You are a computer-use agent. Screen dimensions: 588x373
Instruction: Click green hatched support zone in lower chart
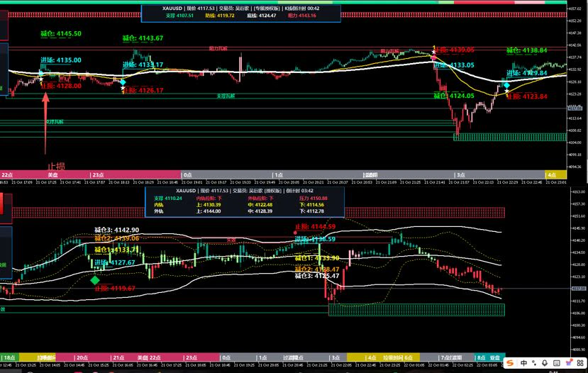[416, 310]
